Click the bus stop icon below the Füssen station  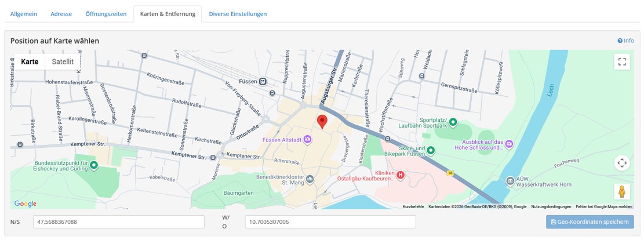271,93
